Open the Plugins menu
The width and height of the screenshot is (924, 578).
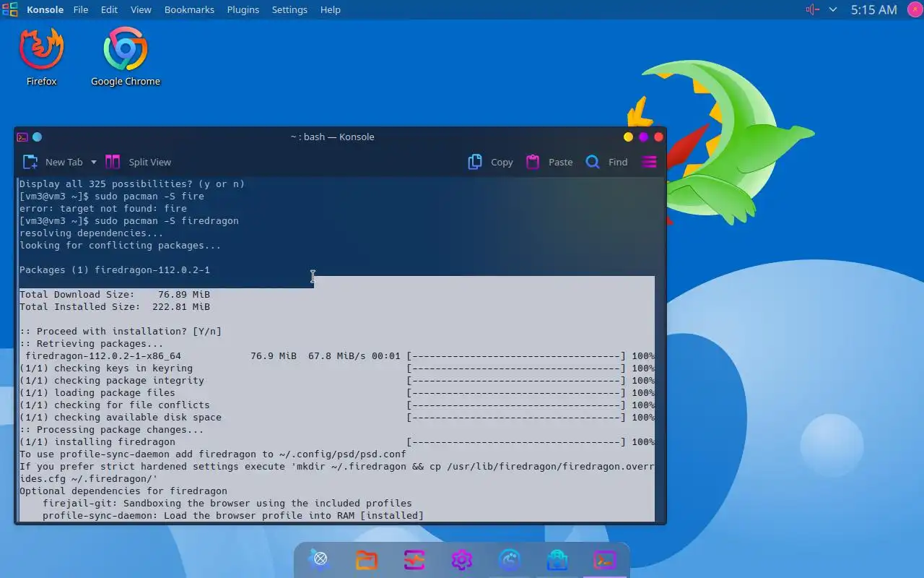tap(243, 9)
